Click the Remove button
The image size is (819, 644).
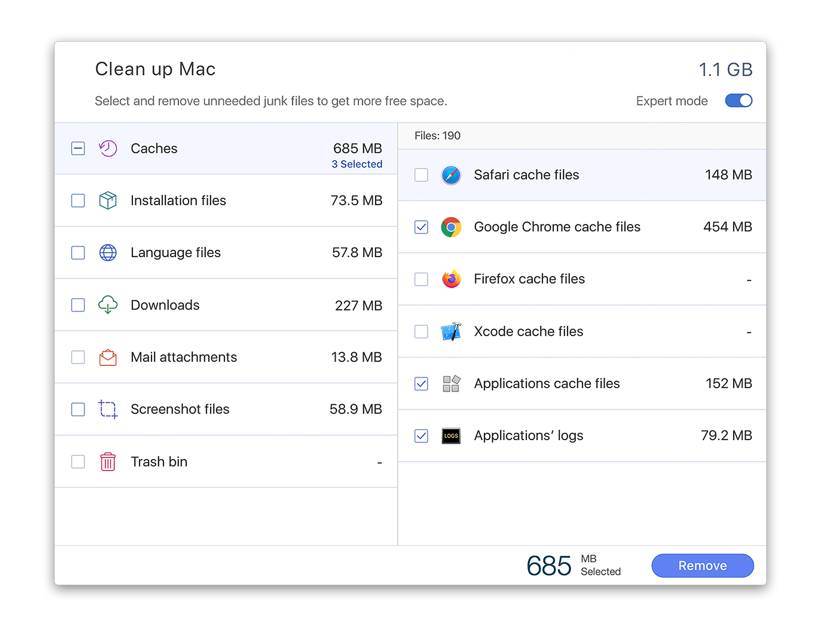[703, 566]
